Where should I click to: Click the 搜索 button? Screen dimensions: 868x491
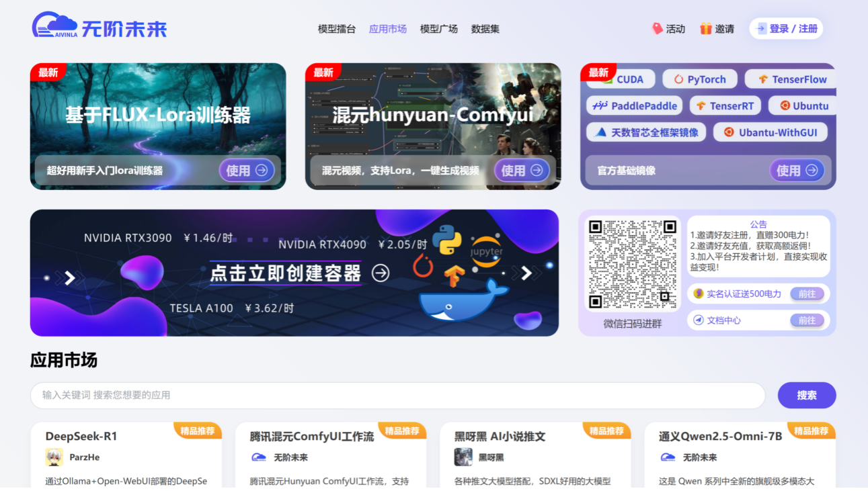point(807,395)
